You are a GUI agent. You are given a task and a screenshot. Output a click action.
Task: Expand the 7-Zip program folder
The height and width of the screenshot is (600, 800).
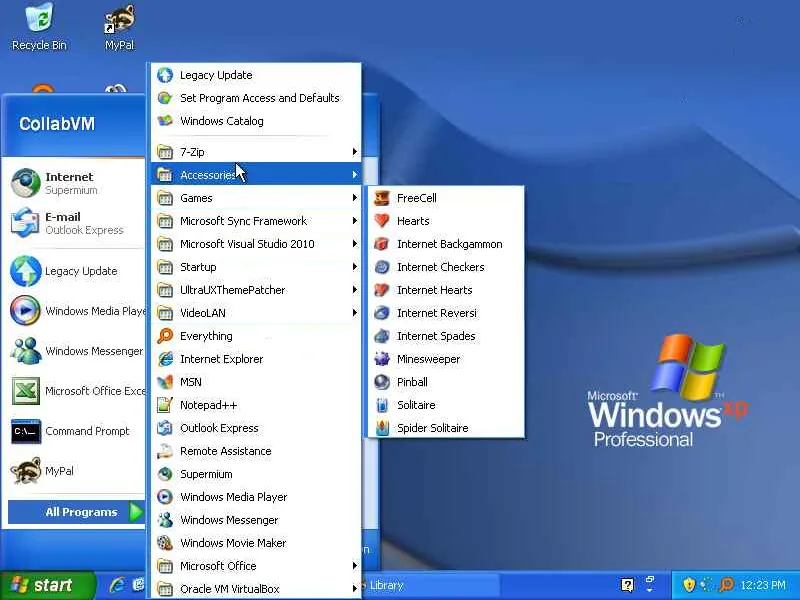(x=256, y=152)
